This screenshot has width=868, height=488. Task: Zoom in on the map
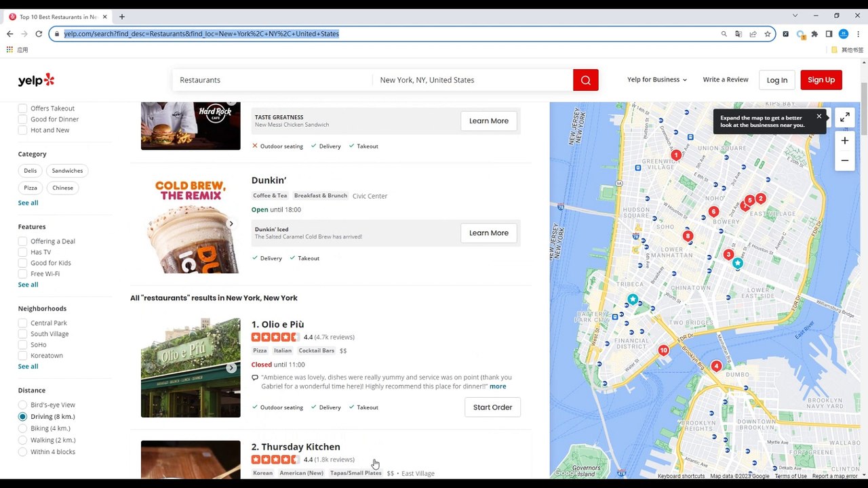tap(844, 140)
